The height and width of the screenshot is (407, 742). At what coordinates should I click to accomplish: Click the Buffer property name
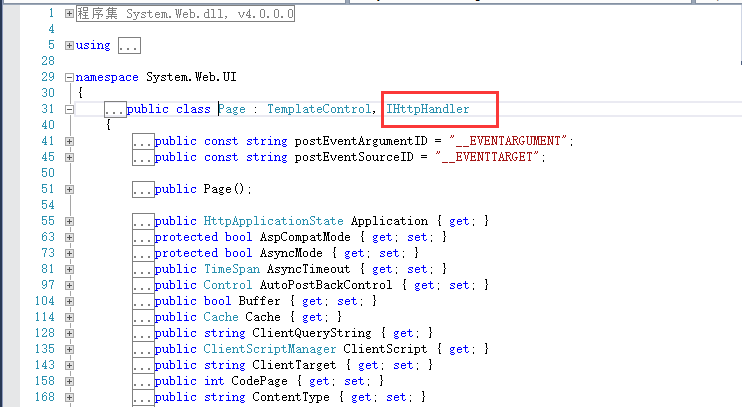(x=259, y=301)
